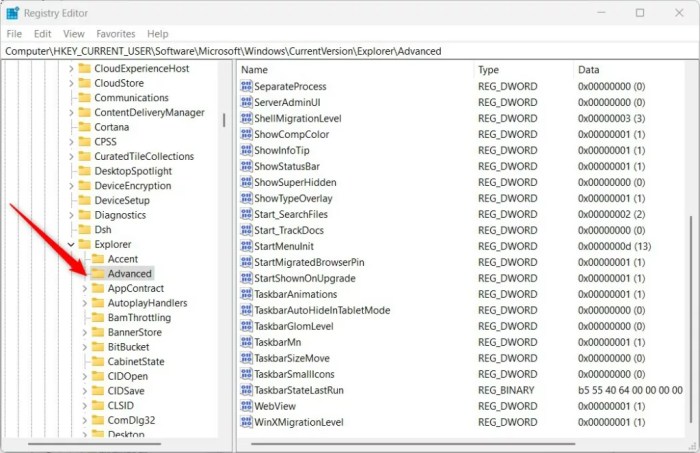Click the values pane horizontal scrollbar
This screenshot has height=453, width=700.
point(413,444)
